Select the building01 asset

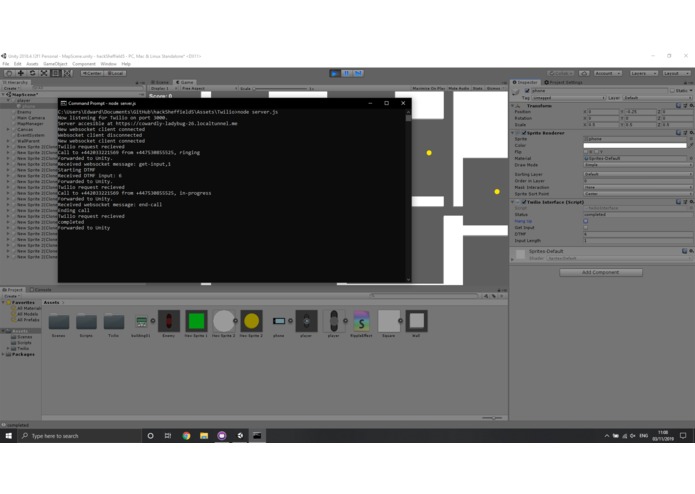coord(141,322)
